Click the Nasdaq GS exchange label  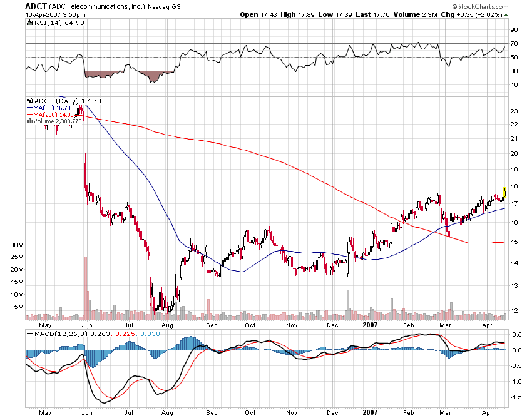pos(164,6)
